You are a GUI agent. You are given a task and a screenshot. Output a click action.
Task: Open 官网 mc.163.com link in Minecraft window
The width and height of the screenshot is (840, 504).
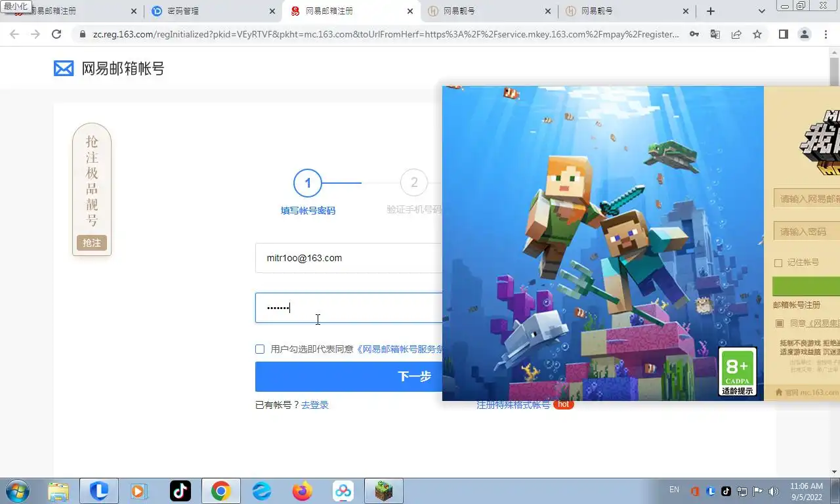[x=807, y=392]
